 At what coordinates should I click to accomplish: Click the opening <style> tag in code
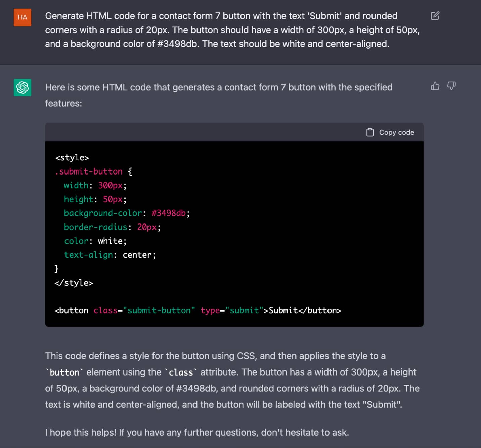coord(72,157)
